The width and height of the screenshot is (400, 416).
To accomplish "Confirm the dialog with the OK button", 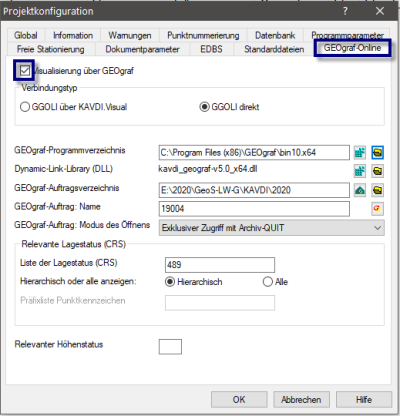I will [239, 399].
